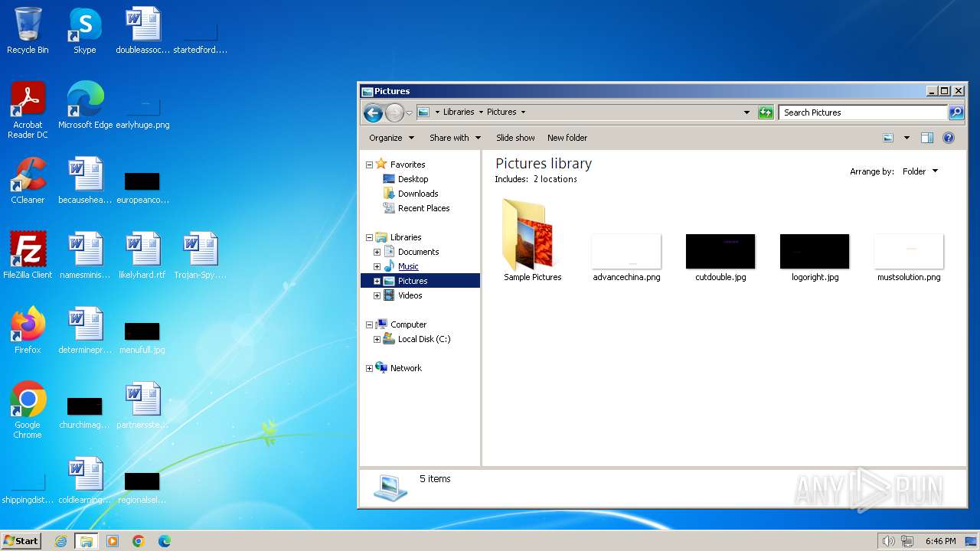Open Windows Media Player from taskbar
Screen dimensions: 980x551
(113, 541)
